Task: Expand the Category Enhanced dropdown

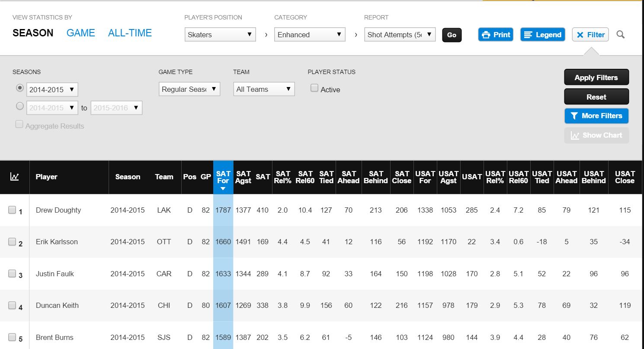Action: tap(310, 35)
